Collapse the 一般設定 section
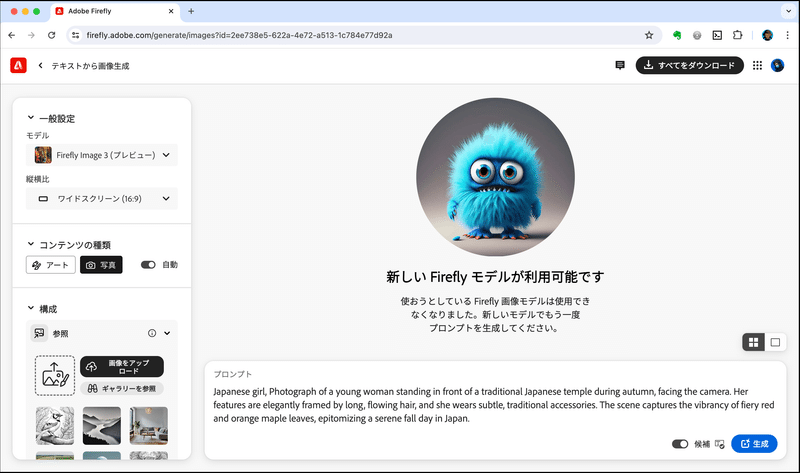The width and height of the screenshot is (800, 473). tap(31, 118)
